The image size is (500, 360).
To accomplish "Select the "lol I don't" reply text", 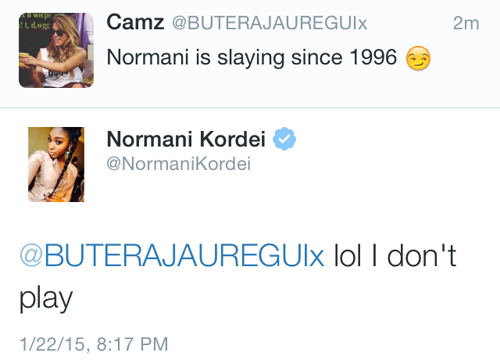I will [395, 255].
